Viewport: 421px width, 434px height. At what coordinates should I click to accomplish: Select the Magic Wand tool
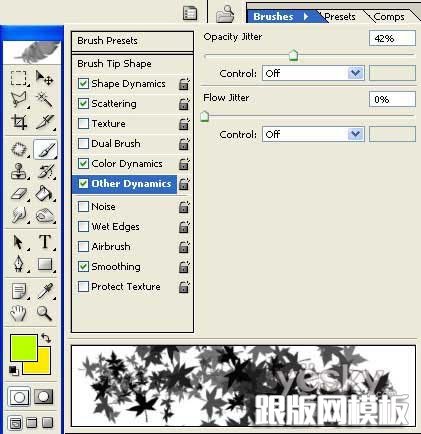click(45, 99)
